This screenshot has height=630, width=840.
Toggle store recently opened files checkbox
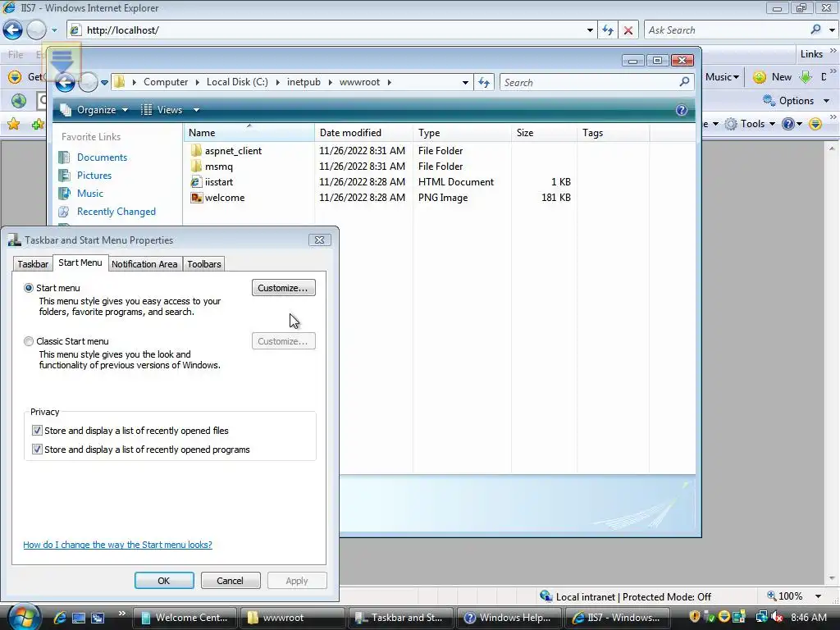37,430
